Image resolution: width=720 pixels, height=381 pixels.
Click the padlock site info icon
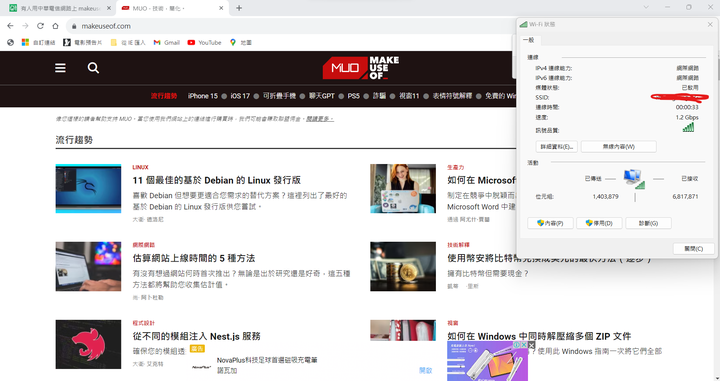pyautogui.click(x=74, y=26)
